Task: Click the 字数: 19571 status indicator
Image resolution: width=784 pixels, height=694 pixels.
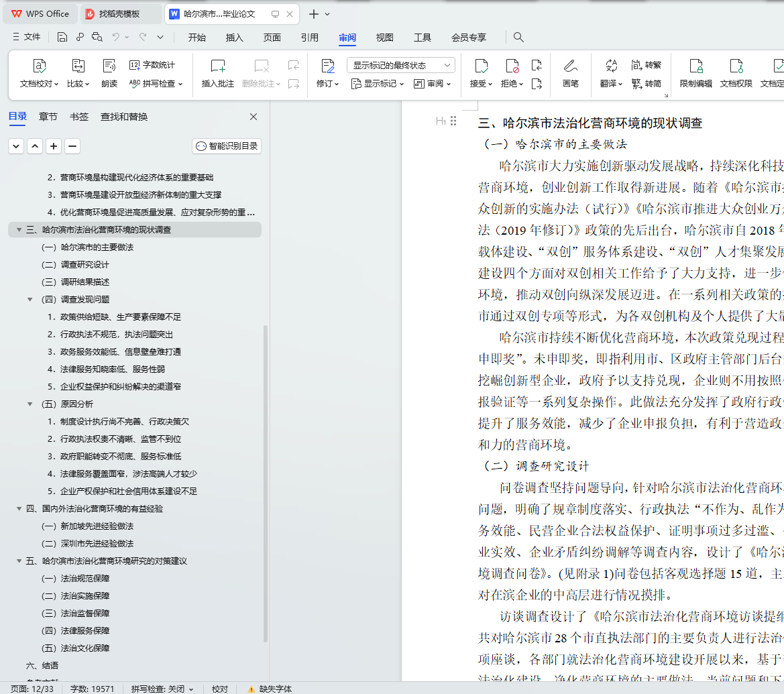Action: click(92, 689)
